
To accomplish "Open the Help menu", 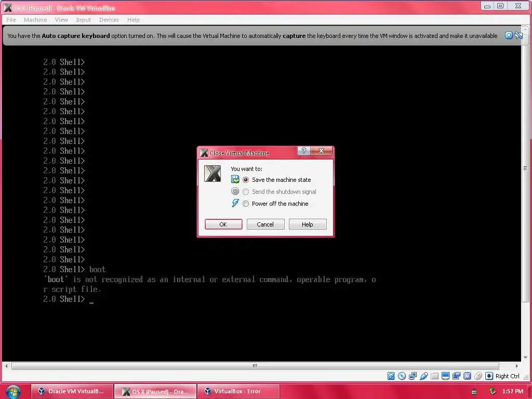I will pos(134,20).
